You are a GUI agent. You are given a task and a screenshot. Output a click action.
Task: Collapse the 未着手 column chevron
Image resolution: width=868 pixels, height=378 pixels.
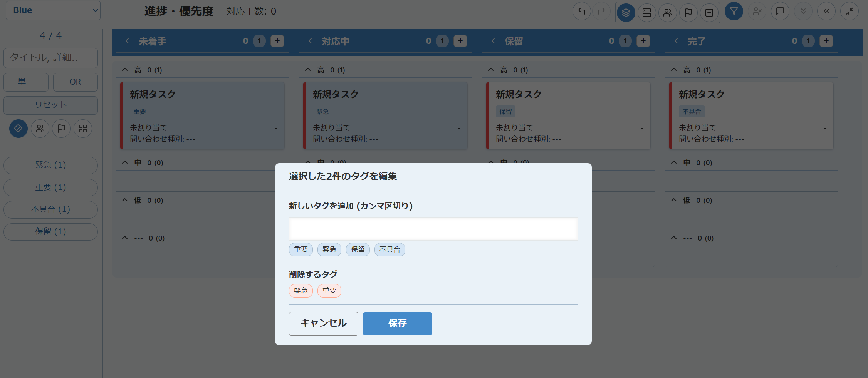click(127, 41)
